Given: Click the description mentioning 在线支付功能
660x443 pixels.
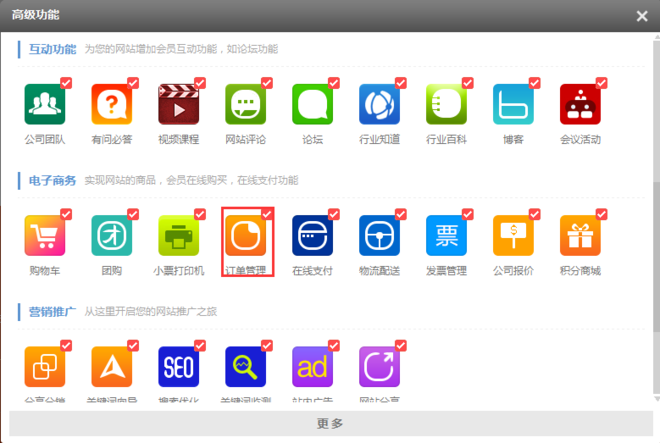Looking at the screenshot, I should coord(192,180).
